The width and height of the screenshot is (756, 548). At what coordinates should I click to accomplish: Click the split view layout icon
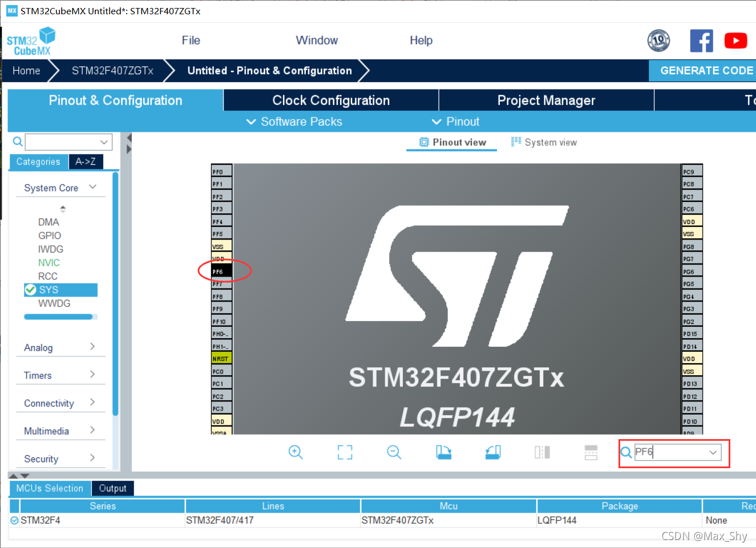[591, 452]
